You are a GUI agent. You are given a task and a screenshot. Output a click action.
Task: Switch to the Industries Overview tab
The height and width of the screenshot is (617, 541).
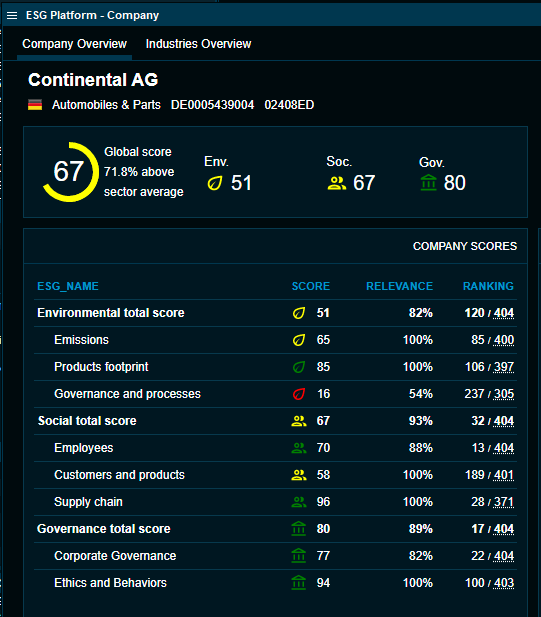198,44
